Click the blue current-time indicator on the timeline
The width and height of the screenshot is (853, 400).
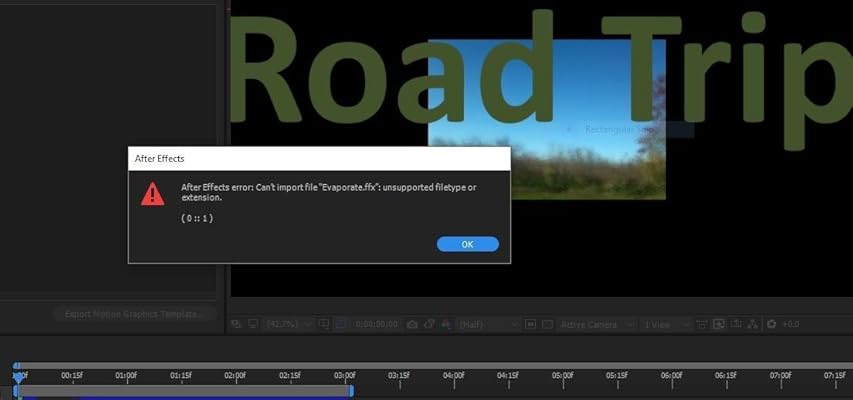[18, 377]
